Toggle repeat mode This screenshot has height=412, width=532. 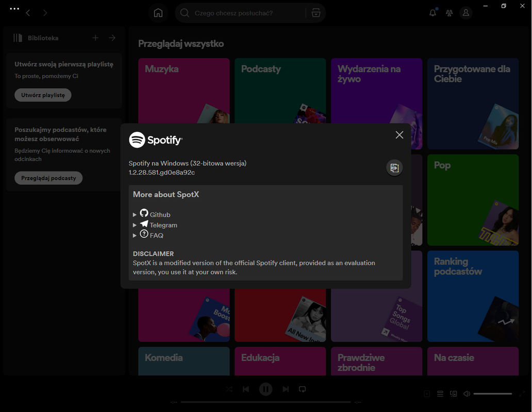(x=302, y=389)
